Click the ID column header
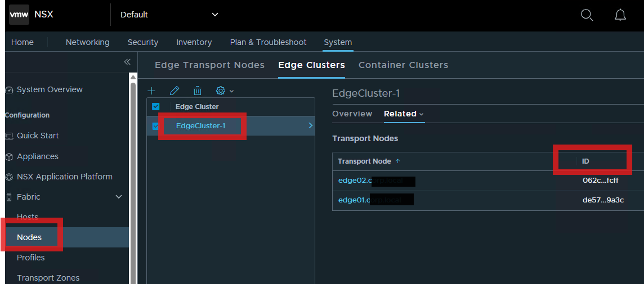 pyautogui.click(x=585, y=161)
